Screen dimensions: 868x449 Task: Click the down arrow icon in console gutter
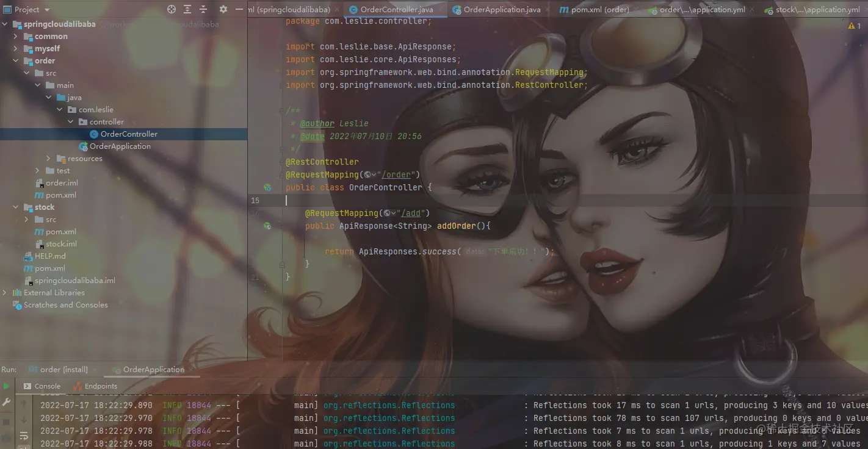coord(24,418)
